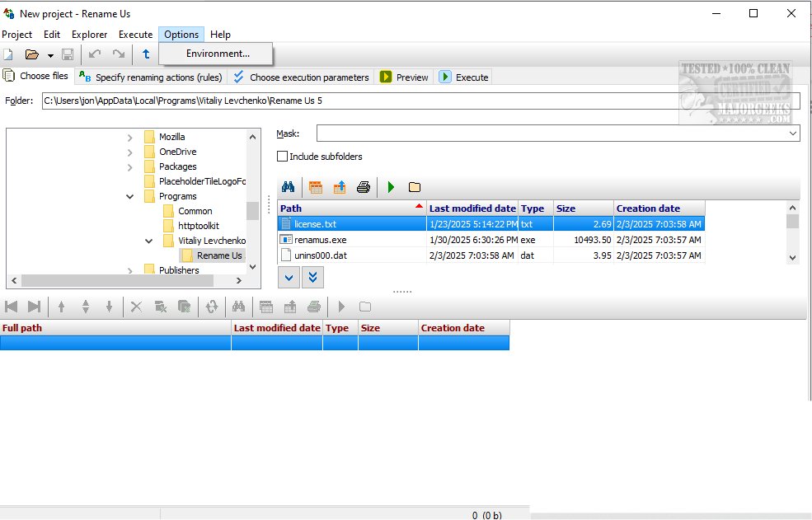The image size is (812, 520).
Task: Switch to the Choose files tab
Action: pos(36,76)
